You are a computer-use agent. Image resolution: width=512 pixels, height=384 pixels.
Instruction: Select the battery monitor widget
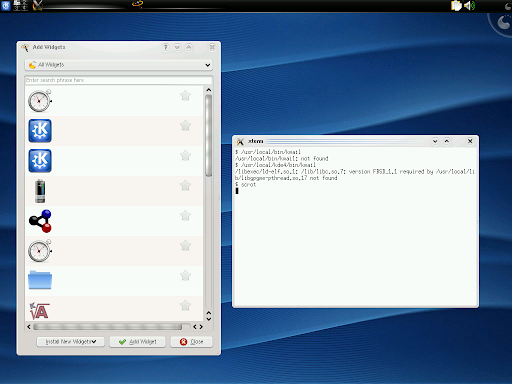(40, 191)
